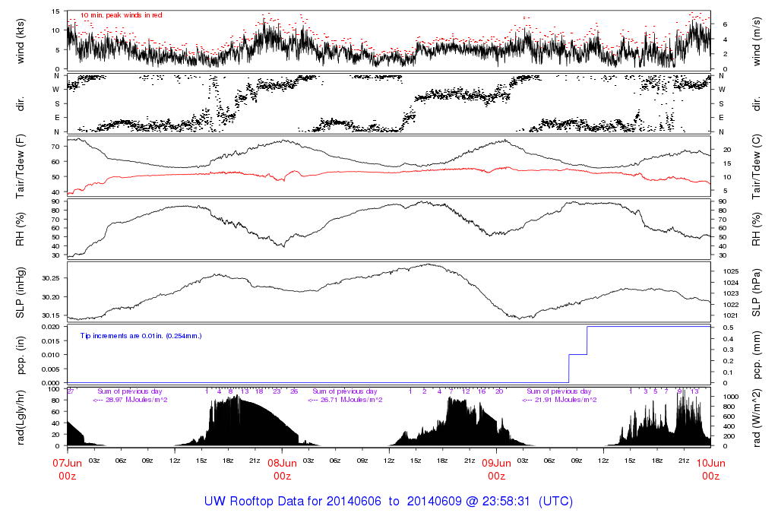
Task: Select the 'wind (kts)' left axis label
Action: 21,40
